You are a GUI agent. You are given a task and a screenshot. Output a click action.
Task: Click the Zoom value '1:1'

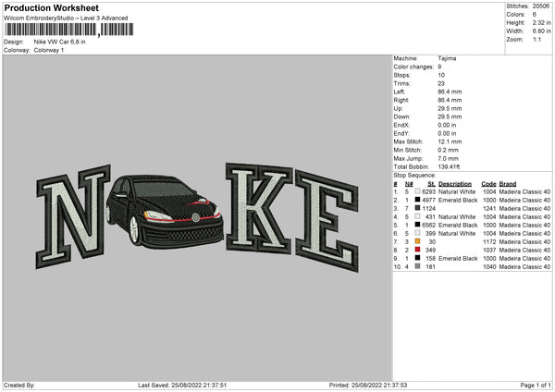[x=536, y=40]
